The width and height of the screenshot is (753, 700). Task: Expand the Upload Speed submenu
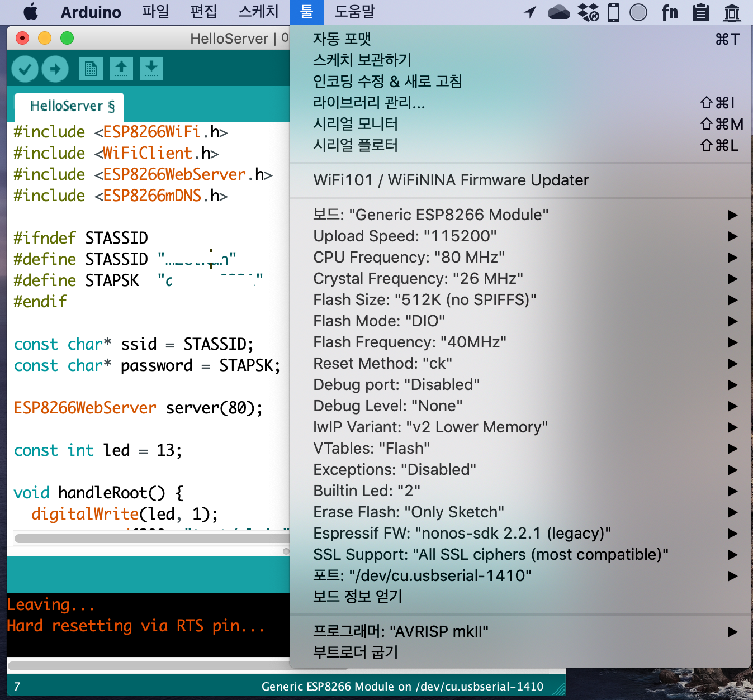point(520,236)
